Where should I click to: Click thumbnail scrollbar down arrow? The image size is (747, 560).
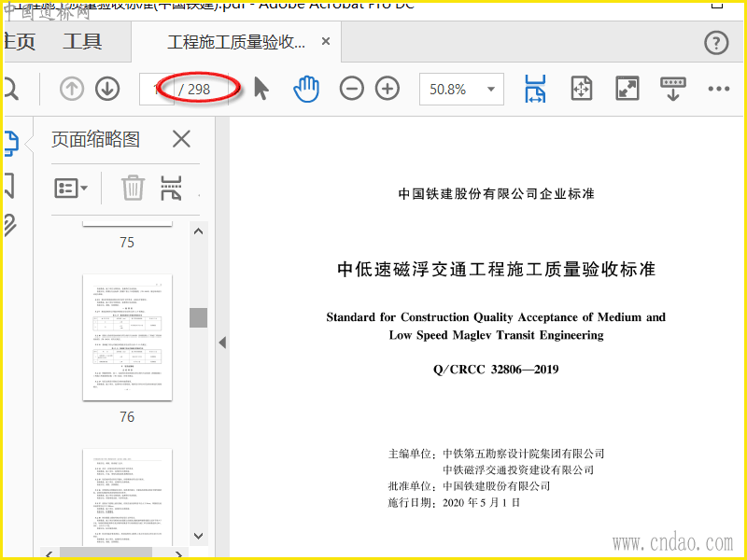pos(199,536)
